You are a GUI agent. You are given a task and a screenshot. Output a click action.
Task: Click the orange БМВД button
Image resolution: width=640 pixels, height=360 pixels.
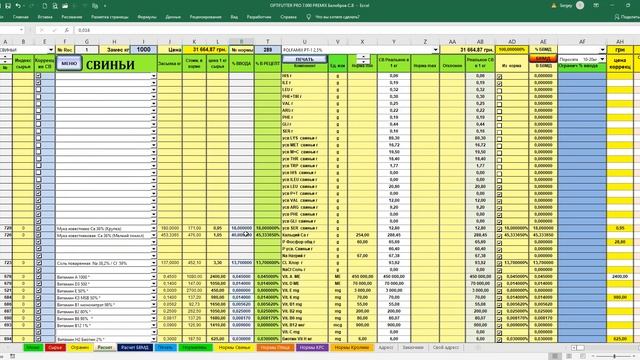coord(543,59)
